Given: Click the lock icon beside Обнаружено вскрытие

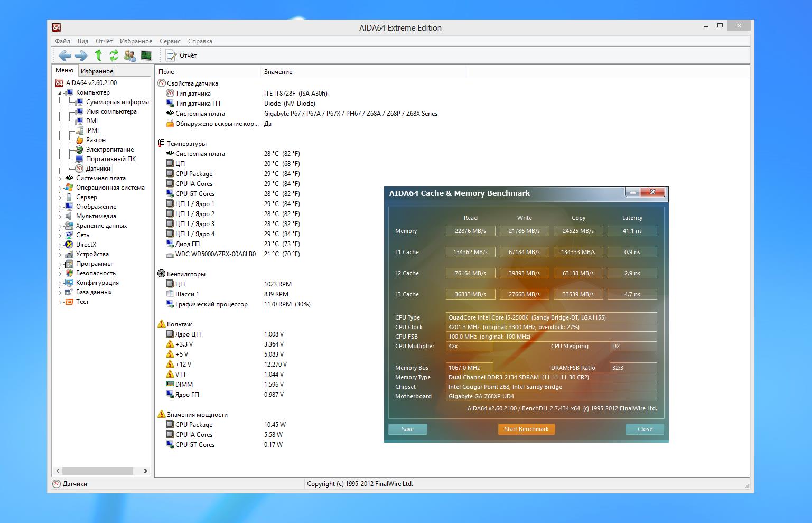Looking at the screenshot, I should pos(170,123).
